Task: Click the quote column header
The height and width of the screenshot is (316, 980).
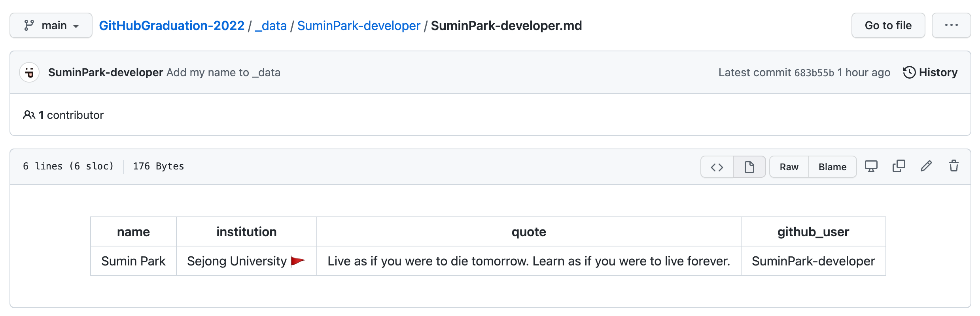Action: coord(529,231)
